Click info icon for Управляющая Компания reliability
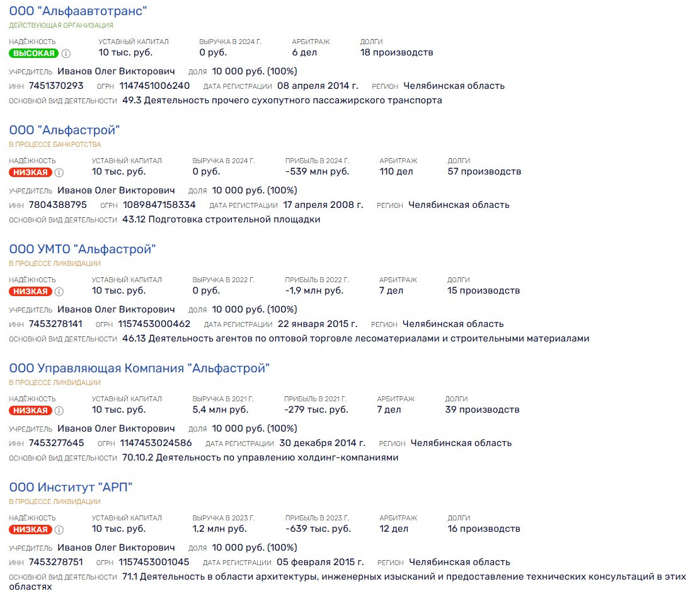This screenshot has height=596, width=700. pyautogui.click(x=59, y=411)
